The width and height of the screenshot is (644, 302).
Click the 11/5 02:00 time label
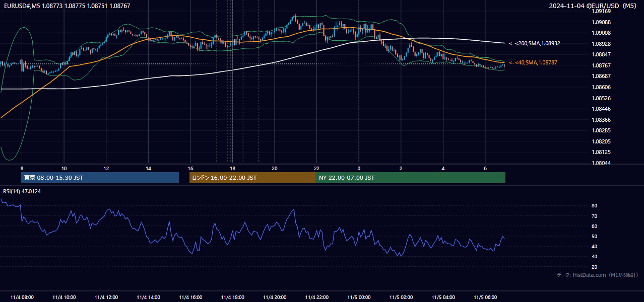click(x=401, y=297)
